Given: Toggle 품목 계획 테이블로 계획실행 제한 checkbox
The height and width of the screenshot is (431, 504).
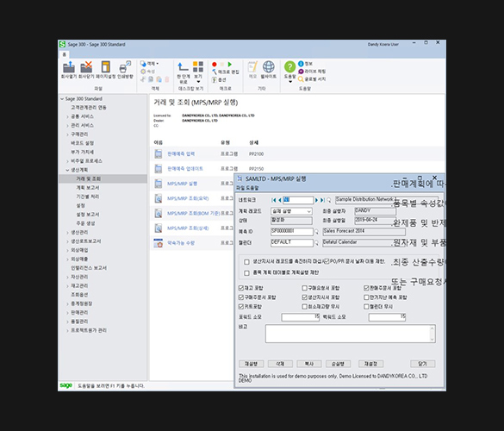Looking at the screenshot, I should tap(246, 273).
